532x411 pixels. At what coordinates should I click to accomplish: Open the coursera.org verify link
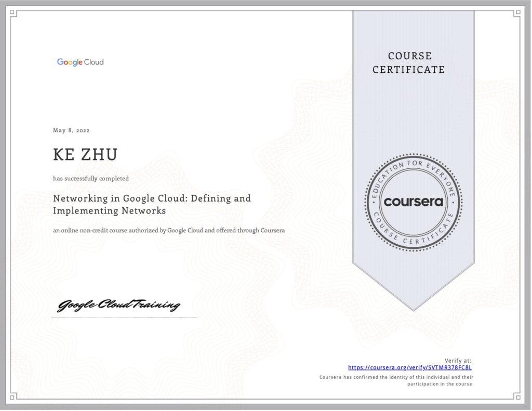click(409, 367)
